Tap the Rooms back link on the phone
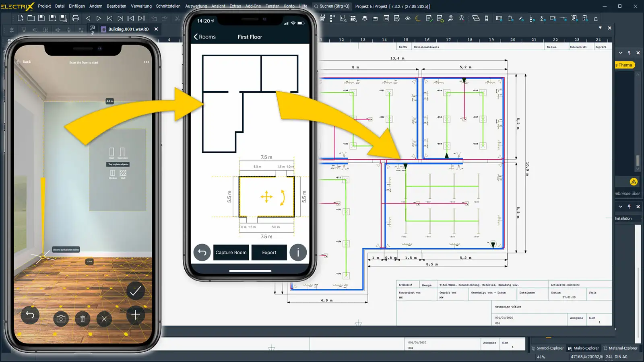Screen dimensions: 644x362 pyautogui.click(x=205, y=37)
